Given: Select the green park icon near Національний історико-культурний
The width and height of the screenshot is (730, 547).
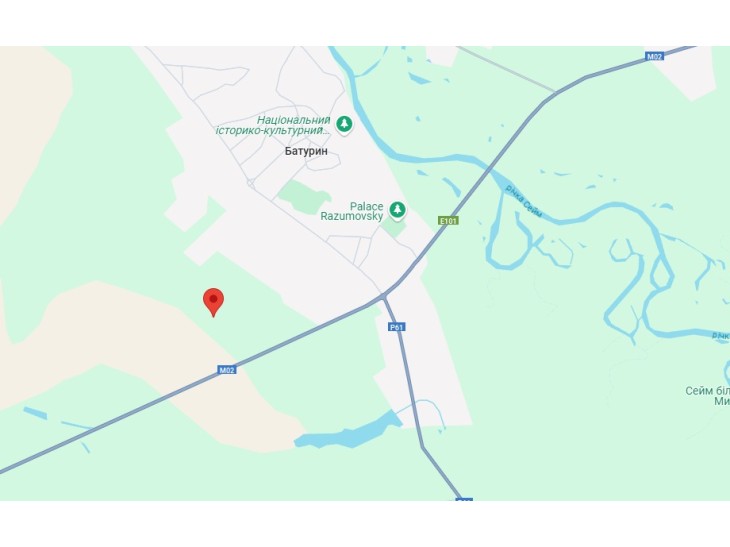Looking at the screenshot, I should tap(344, 124).
